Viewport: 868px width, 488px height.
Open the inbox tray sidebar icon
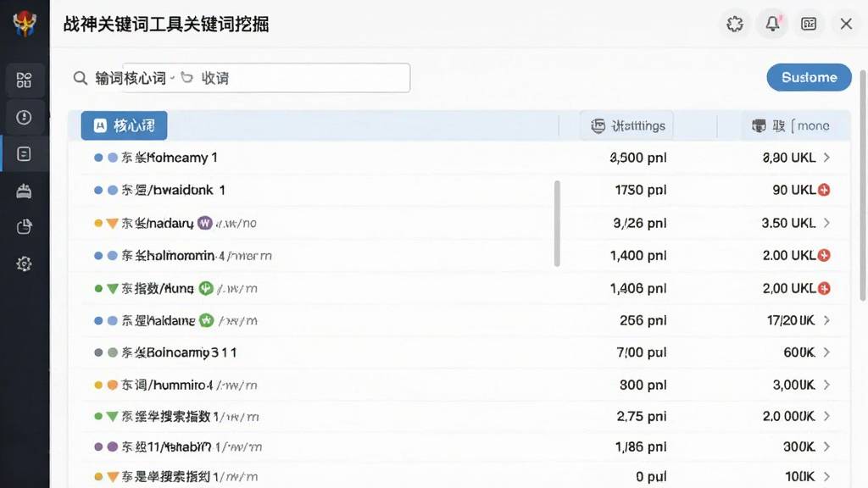click(x=24, y=191)
